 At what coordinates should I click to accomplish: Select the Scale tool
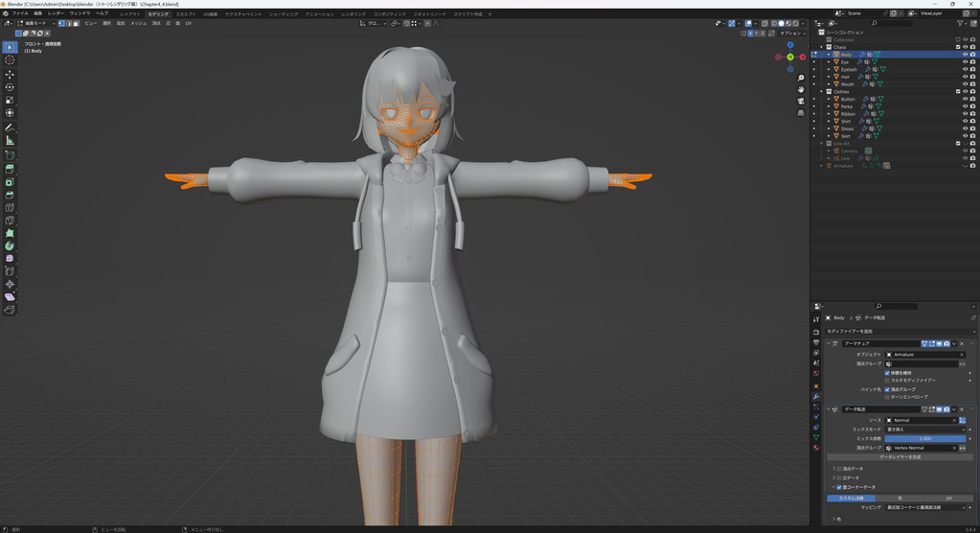pyautogui.click(x=10, y=100)
